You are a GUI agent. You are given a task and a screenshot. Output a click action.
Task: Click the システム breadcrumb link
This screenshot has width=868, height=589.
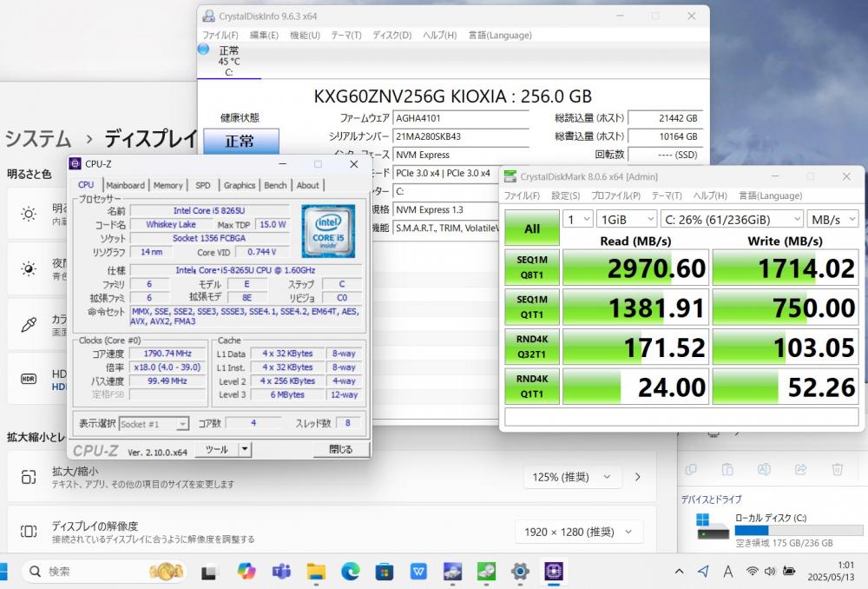(38, 138)
